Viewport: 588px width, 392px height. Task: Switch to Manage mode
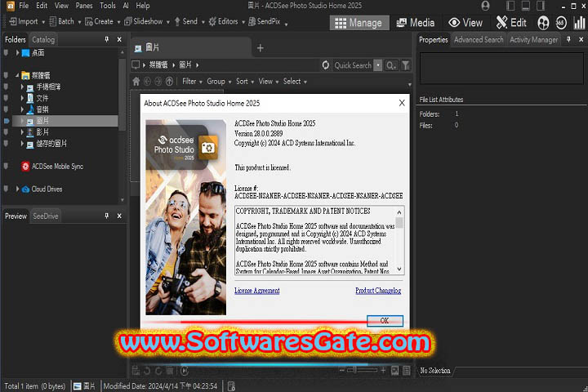pyautogui.click(x=359, y=23)
